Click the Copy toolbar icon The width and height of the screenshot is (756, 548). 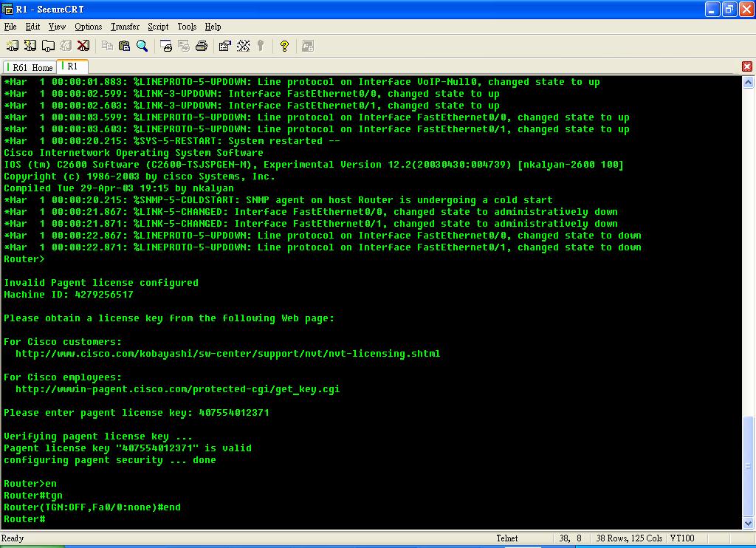[107, 46]
